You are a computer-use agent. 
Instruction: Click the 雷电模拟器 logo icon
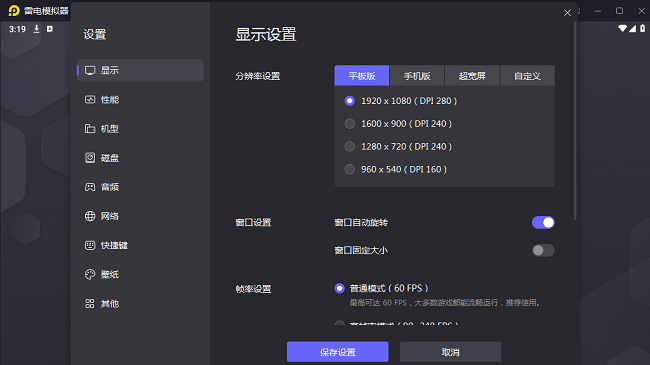pos(14,10)
